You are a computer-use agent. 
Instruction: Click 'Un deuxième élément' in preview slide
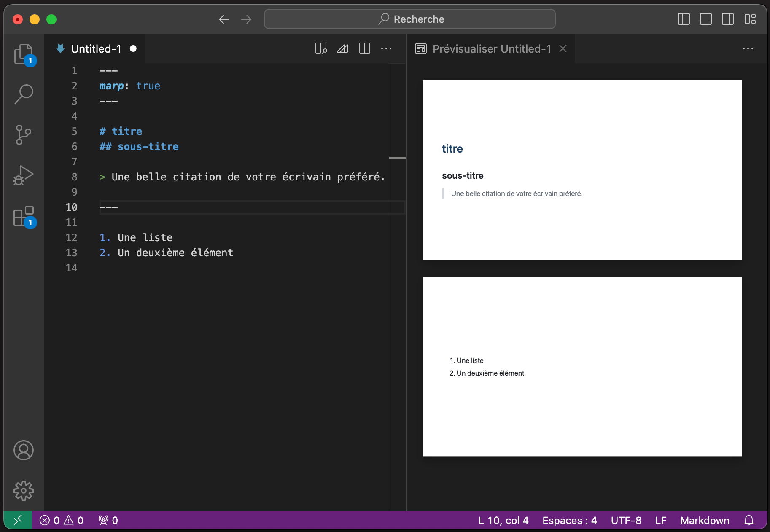(x=490, y=373)
